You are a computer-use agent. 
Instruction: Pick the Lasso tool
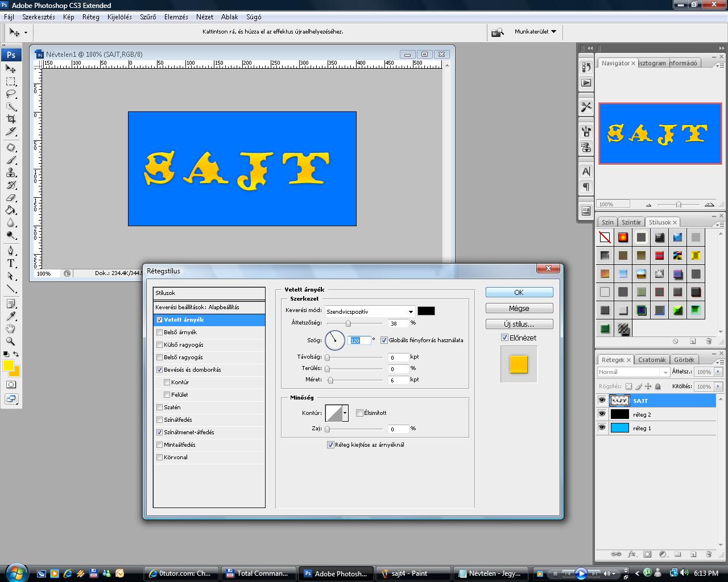coord(11,94)
